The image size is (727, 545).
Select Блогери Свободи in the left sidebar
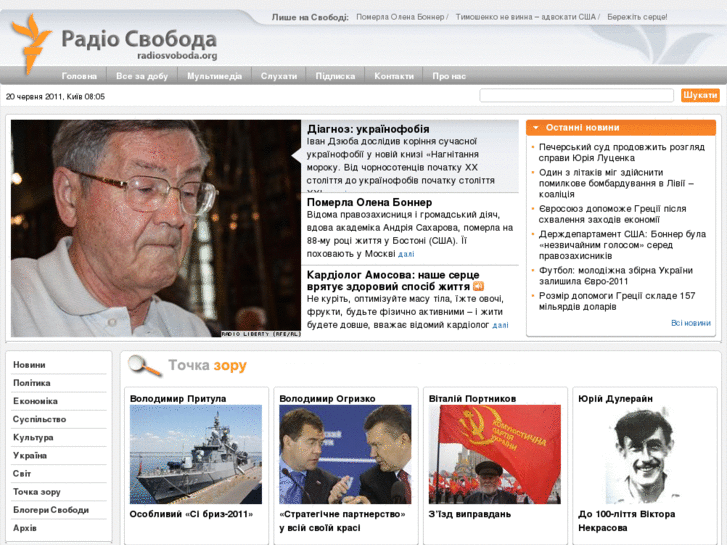click(x=51, y=510)
